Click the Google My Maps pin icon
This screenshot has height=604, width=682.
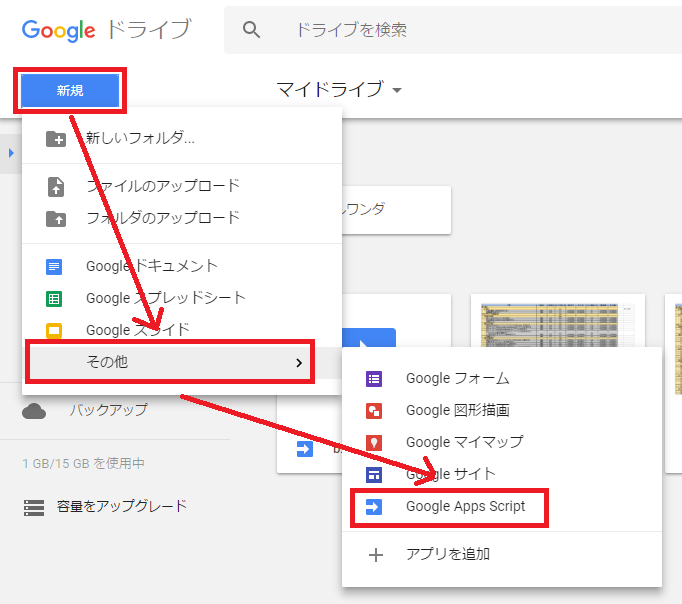coord(374,443)
